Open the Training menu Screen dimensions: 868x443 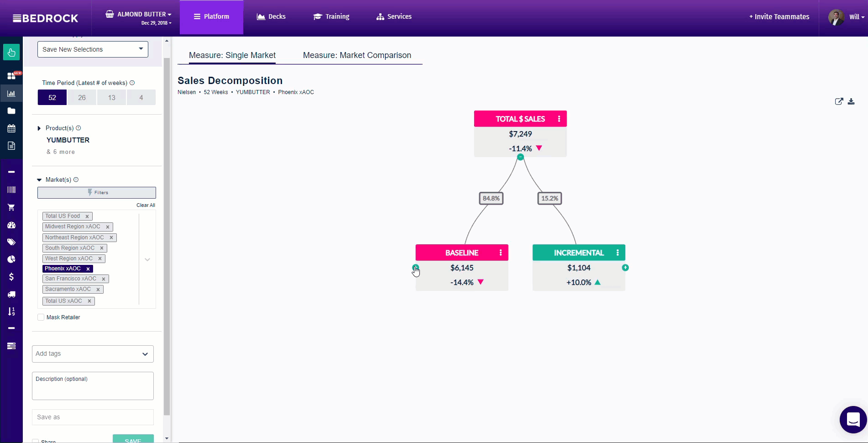[x=331, y=17]
